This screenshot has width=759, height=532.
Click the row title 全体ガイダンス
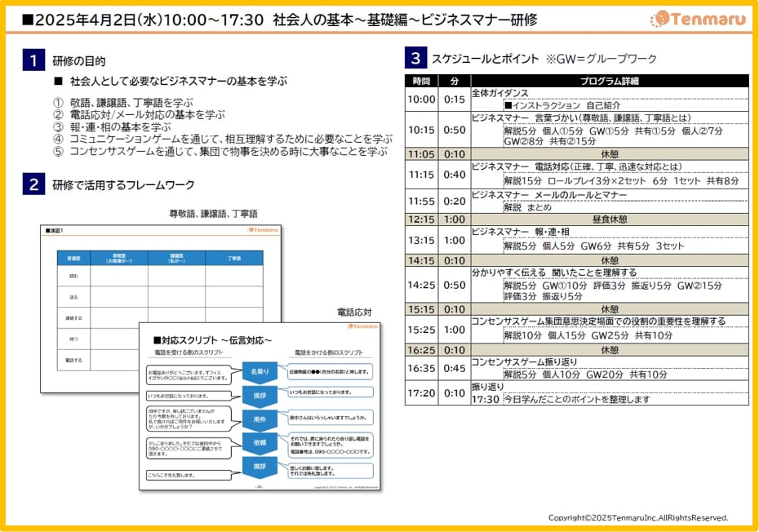(500, 93)
